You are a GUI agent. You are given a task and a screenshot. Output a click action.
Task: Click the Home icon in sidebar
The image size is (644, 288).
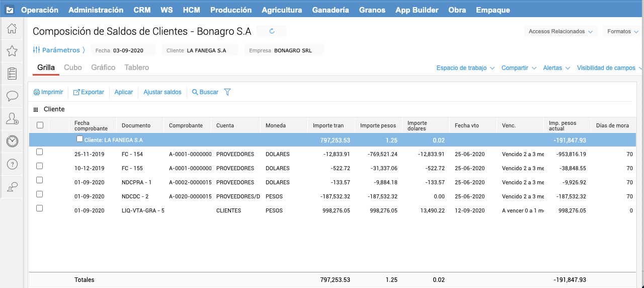(x=12, y=29)
